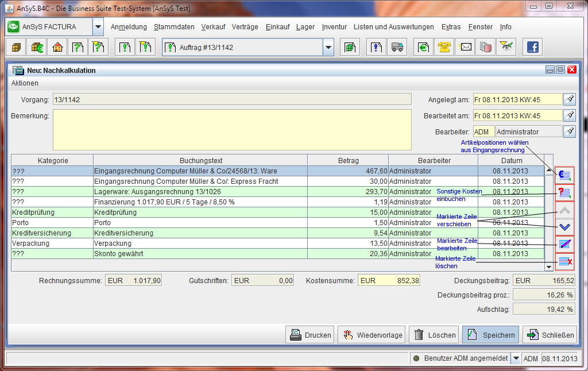Click the delivery truck toolbar icon
The width and height of the screenshot is (588, 371).
[397, 48]
